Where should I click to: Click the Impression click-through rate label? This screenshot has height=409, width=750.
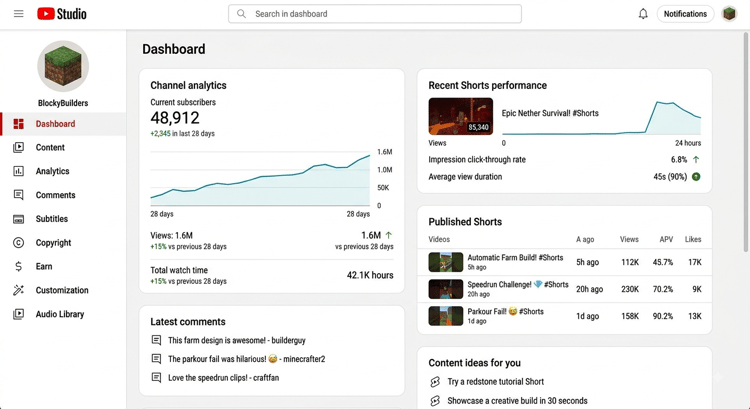tap(477, 159)
